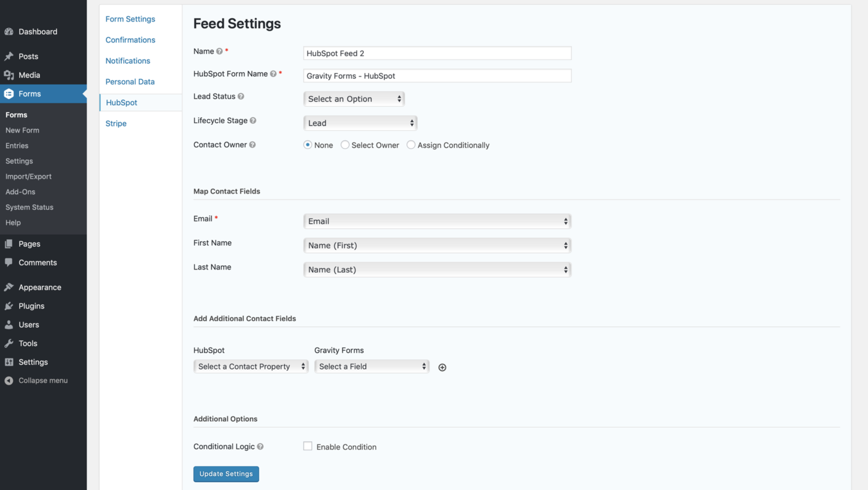
Task: Click the Contact Owner question mark icon
Action: pyautogui.click(x=252, y=145)
